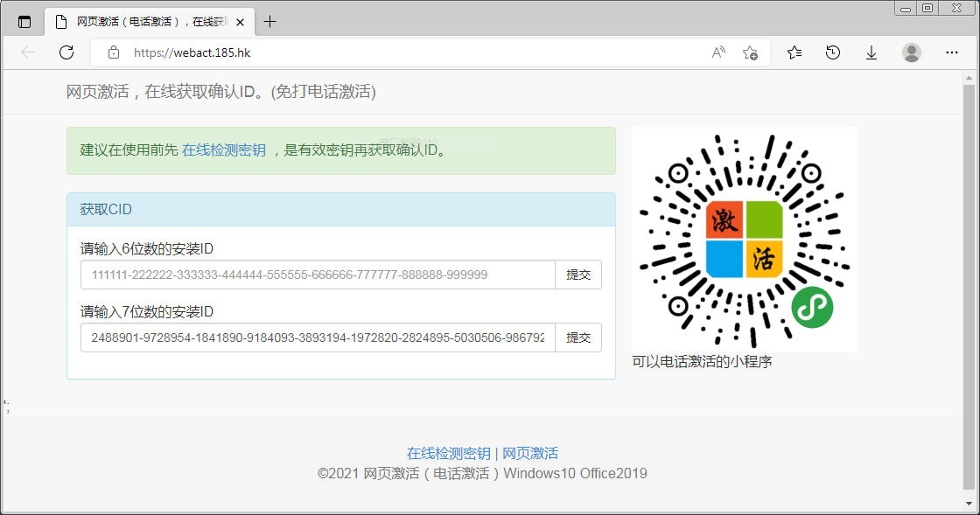Activate the Read Aloud icon
This screenshot has height=515, width=980.
pos(718,52)
